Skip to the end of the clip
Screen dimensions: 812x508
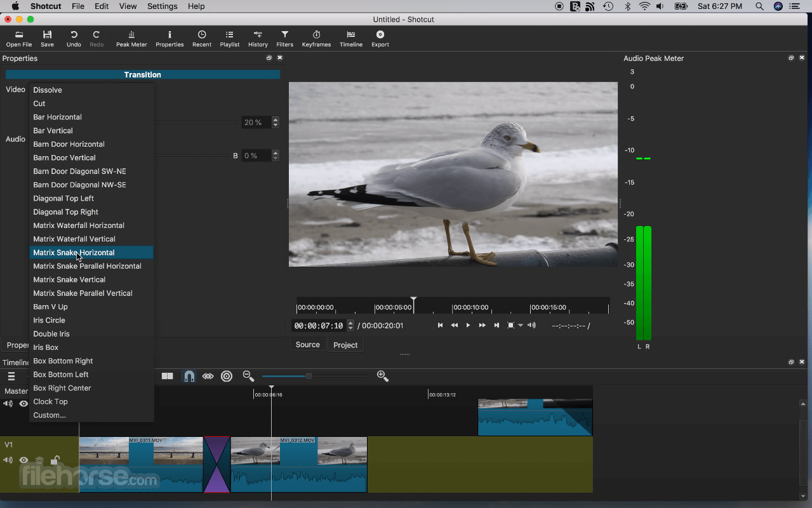click(x=496, y=325)
